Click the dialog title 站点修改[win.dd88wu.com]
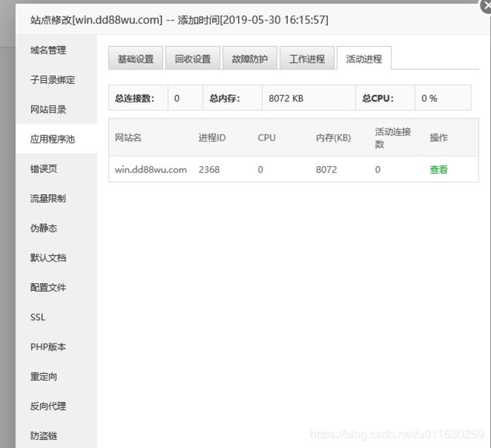Screen dimensions: 491x448 coord(96,20)
